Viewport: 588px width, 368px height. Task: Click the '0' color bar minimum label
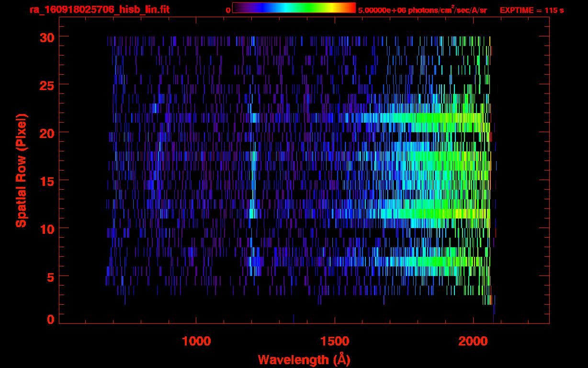click(228, 10)
